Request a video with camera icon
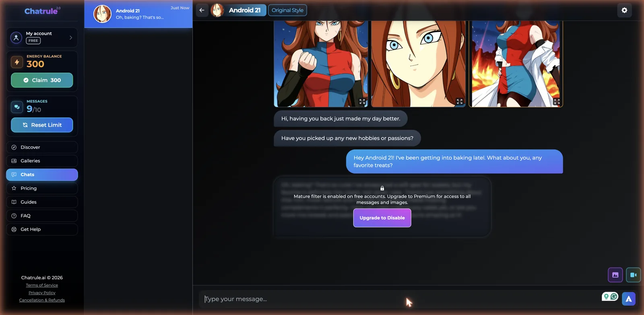 click(x=633, y=275)
